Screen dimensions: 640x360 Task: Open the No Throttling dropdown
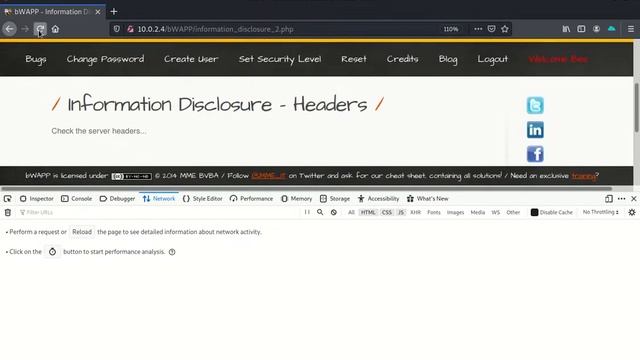tap(600, 212)
